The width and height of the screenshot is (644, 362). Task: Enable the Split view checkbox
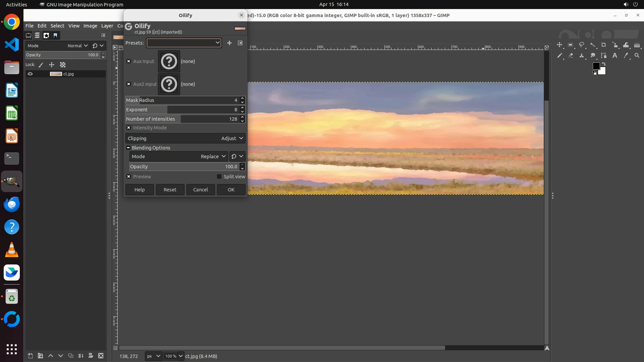[x=219, y=177]
